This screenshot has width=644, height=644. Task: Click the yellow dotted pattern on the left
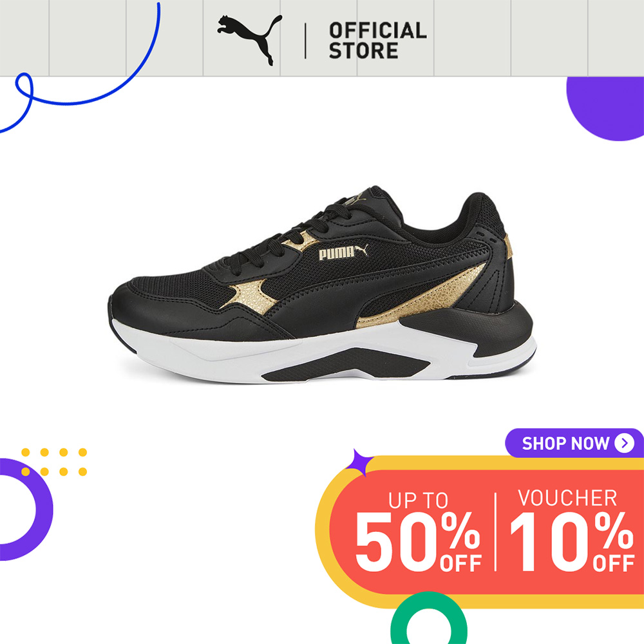point(54,462)
